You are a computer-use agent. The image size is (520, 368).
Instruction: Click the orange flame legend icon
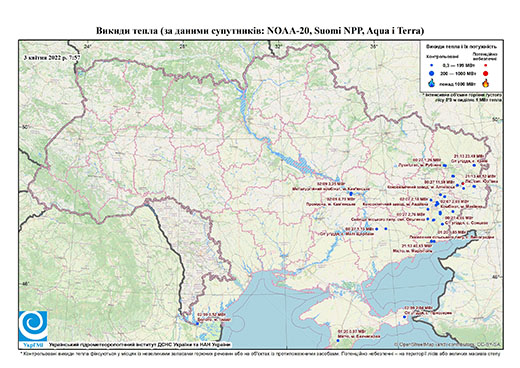486,83
